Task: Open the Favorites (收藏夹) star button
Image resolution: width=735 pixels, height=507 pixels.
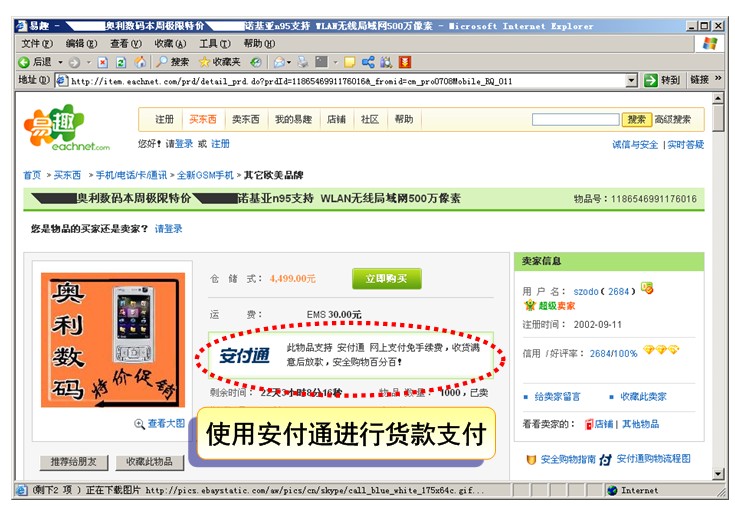Action: click(219, 62)
